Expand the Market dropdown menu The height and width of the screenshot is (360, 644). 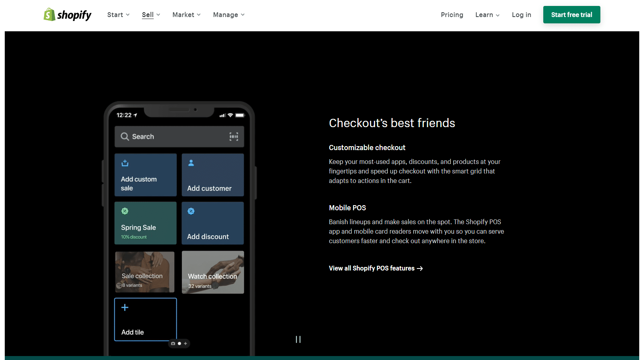(x=186, y=15)
